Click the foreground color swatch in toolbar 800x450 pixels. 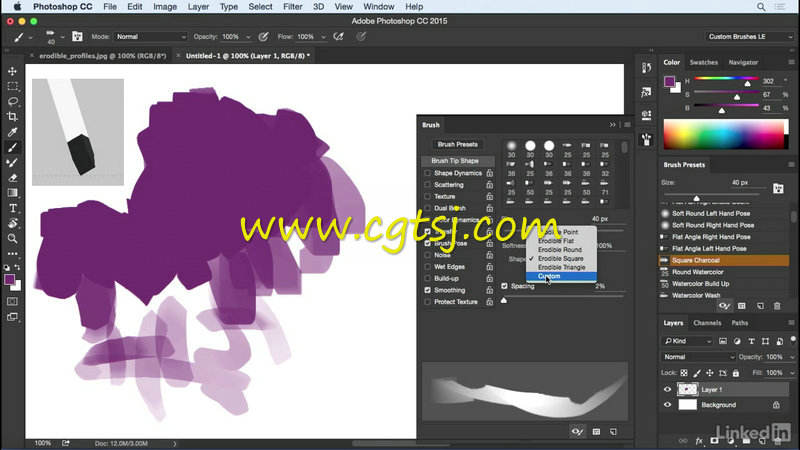(9, 280)
